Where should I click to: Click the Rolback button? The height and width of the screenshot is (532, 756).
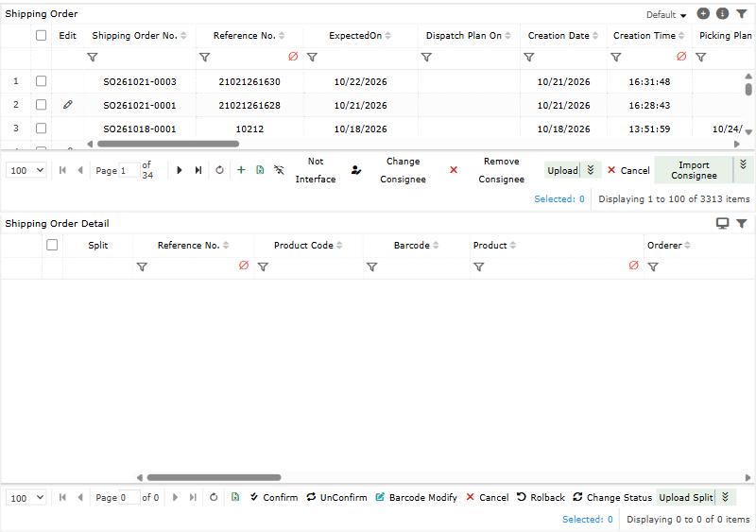tap(541, 497)
